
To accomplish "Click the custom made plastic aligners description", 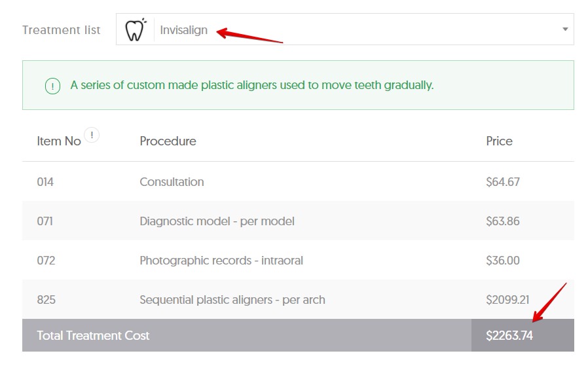I will point(252,85).
